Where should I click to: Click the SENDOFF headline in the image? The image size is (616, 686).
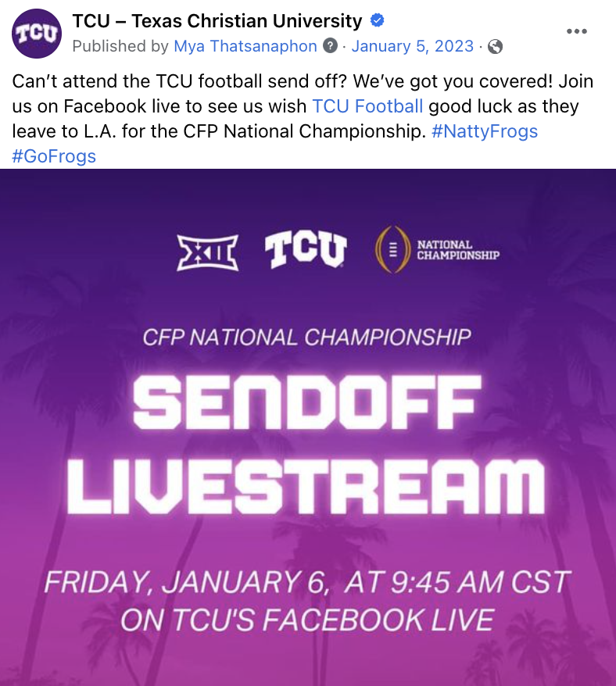306,405
